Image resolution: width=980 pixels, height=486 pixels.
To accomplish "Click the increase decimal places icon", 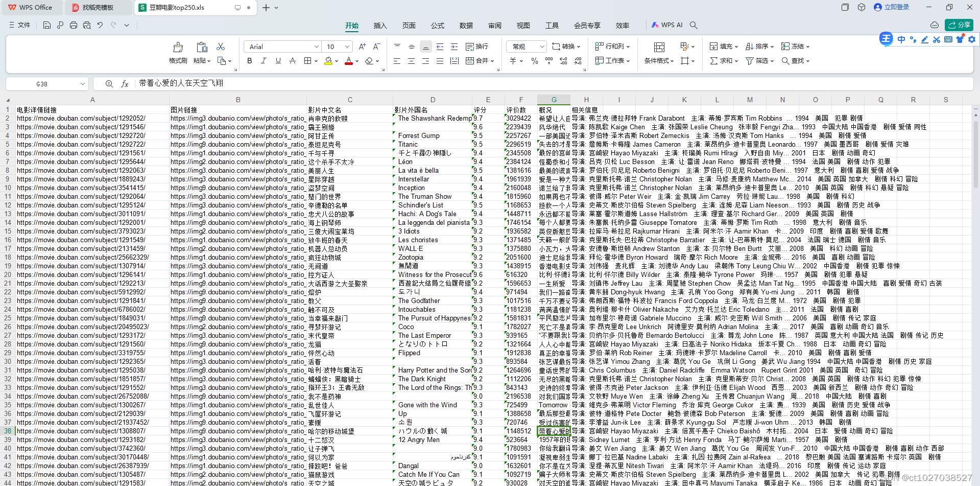I will coord(563,61).
